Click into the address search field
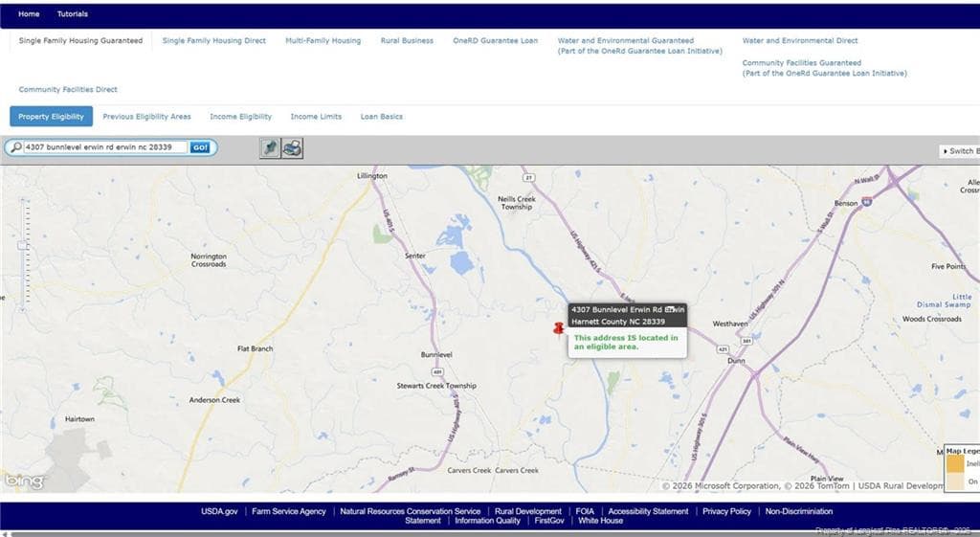The image size is (980, 537). [x=105, y=147]
